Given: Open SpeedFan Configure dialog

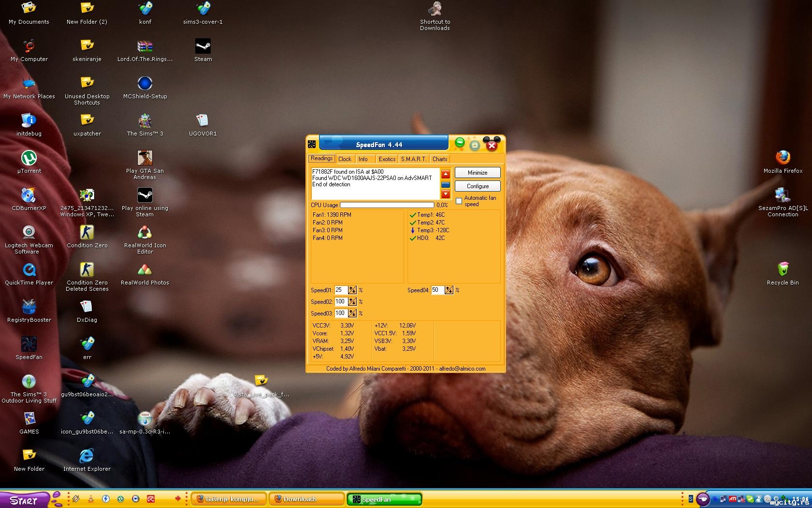Looking at the screenshot, I should point(478,186).
